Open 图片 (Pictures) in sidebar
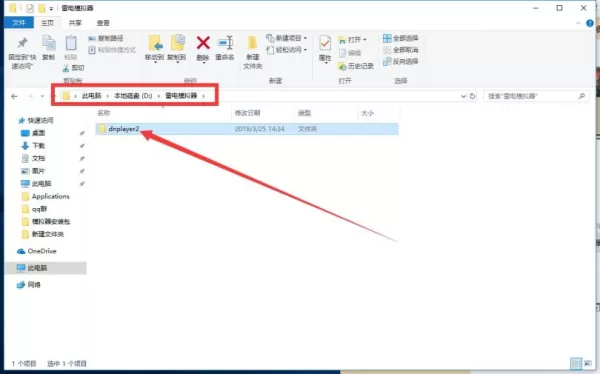This screenshot has height=374, width=600. 38,171
